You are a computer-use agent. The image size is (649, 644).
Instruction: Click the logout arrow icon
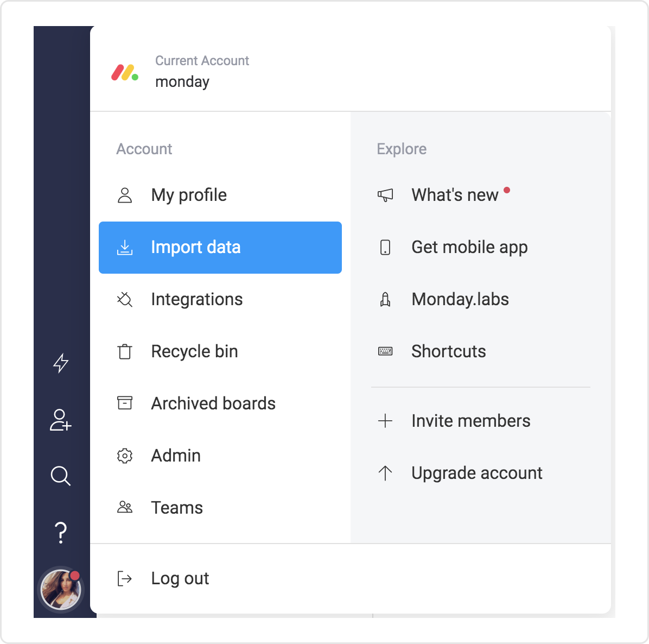125,578
